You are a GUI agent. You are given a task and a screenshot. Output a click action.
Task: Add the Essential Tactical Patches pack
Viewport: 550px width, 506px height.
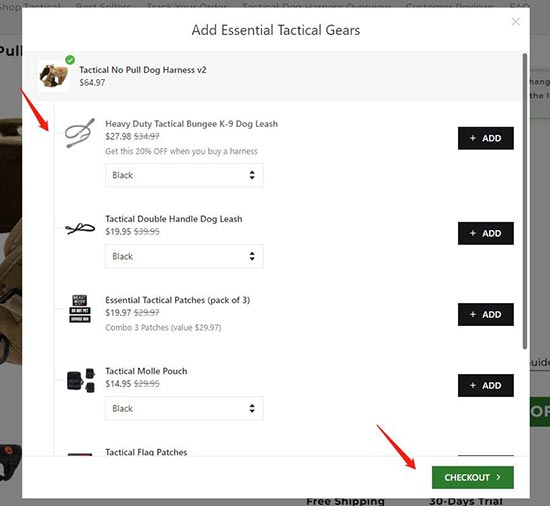click(485, 315)
